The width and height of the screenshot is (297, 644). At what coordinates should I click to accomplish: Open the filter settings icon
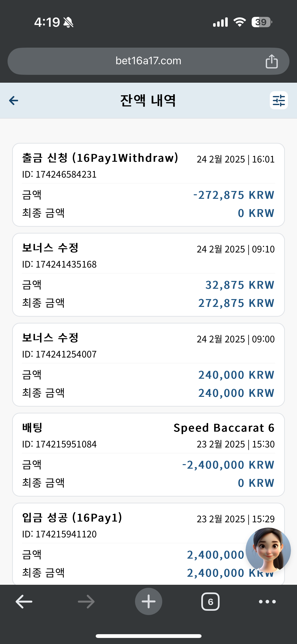pos(279,100)
